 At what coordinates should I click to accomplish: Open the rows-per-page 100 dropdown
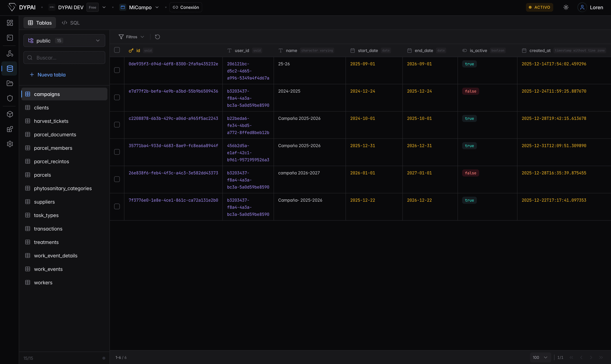(540, 357)
